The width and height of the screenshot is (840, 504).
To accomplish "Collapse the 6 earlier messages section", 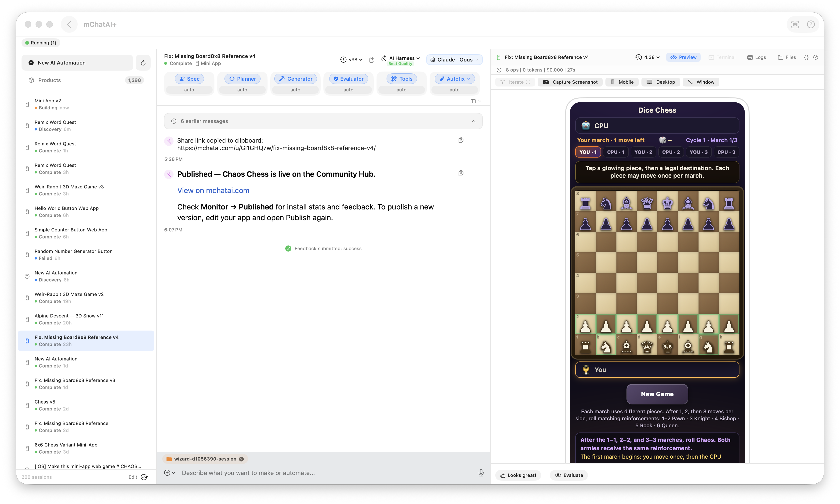I will click(323, 121).
